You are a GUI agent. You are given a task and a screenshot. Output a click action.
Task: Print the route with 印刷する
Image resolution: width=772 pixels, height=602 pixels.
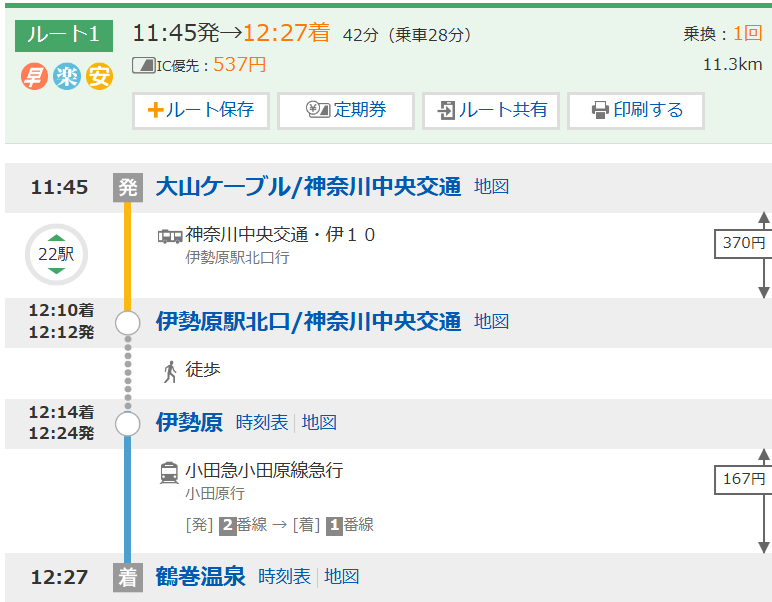636,111
